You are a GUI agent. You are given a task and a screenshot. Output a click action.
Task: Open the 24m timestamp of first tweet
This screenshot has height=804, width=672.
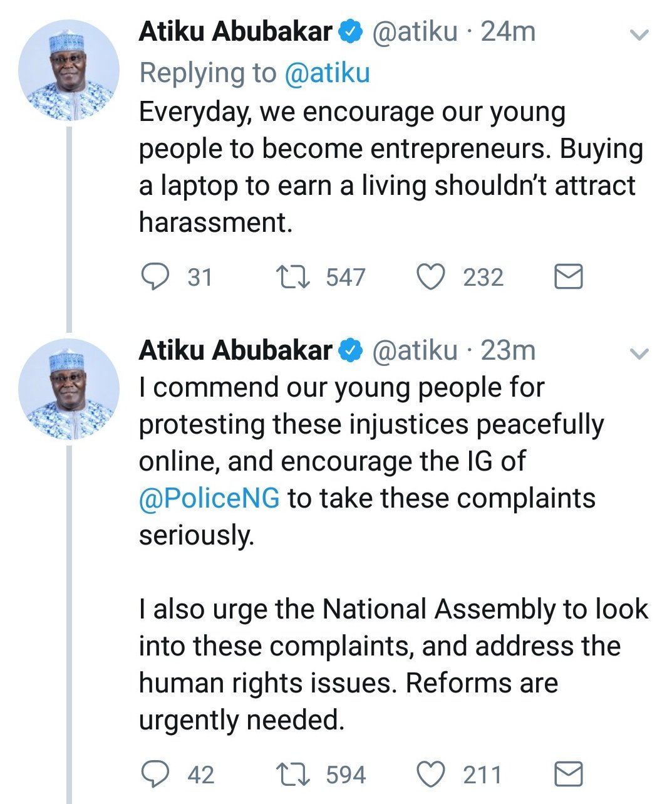[x=508, y=31]
